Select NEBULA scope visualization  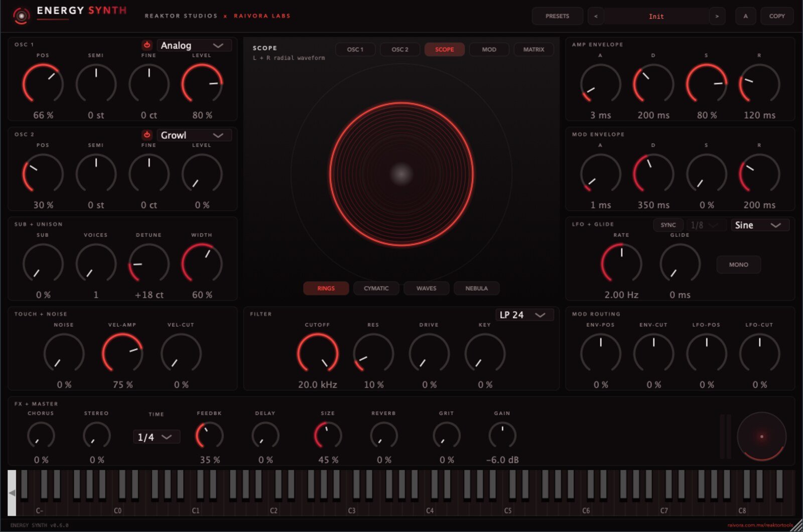[x=476, y=288]
